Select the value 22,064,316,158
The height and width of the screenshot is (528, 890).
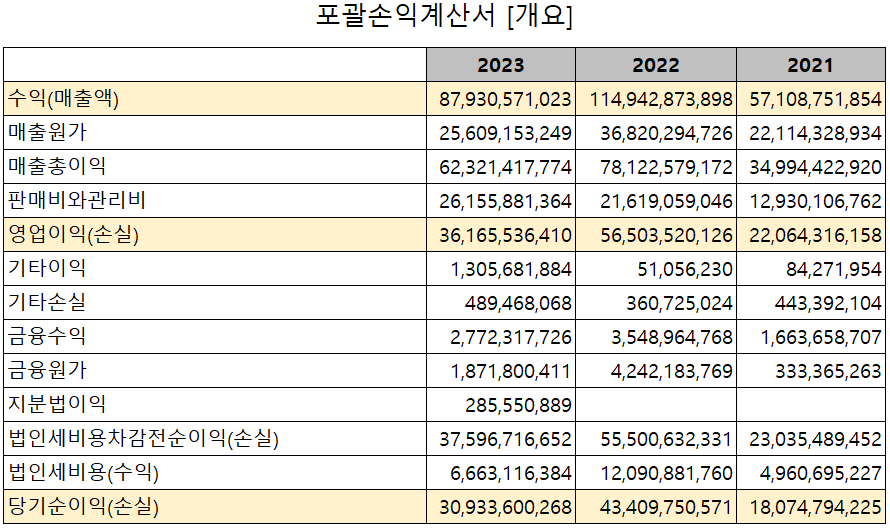815,236
